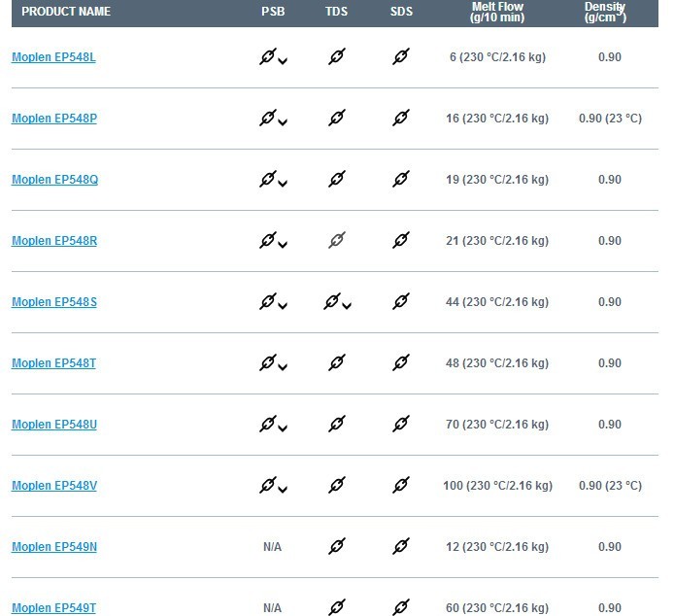
Task: Select melt flow value 100 (230 °C/2.16 kg)
Action: pos(497,486)
